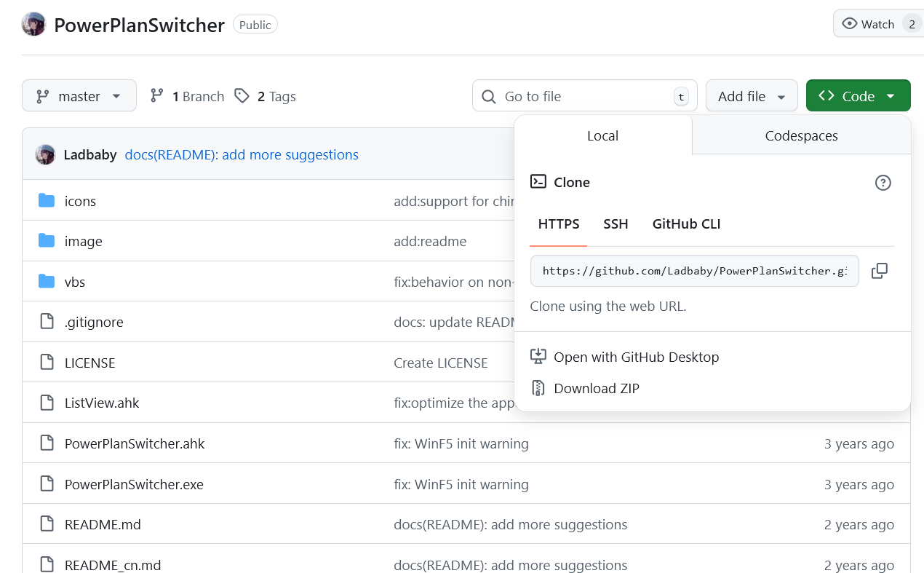Open the PowerPlanSwitcher.ahk file
The width and height of the screenshot is (924, 573).
pos(135,443)
